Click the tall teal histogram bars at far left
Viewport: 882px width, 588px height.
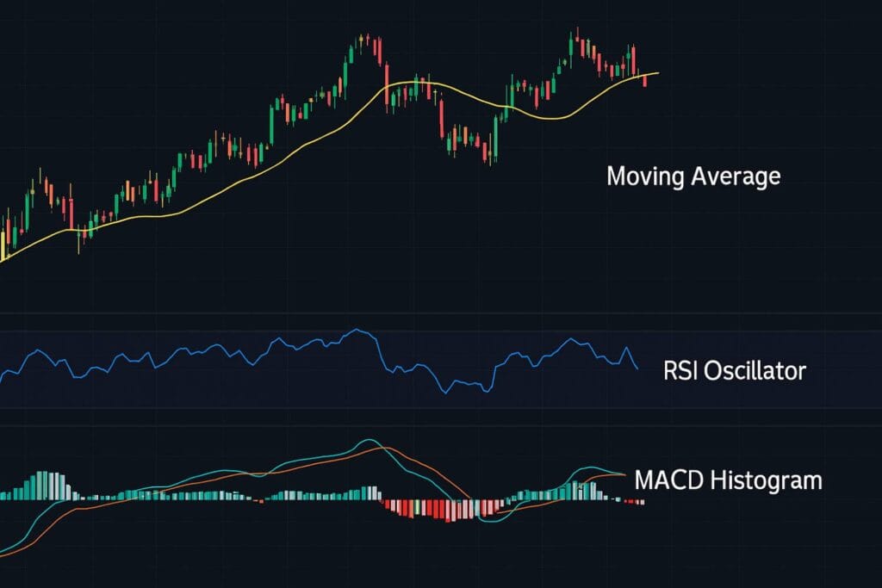pyautogui.click(x=43, y=486)
